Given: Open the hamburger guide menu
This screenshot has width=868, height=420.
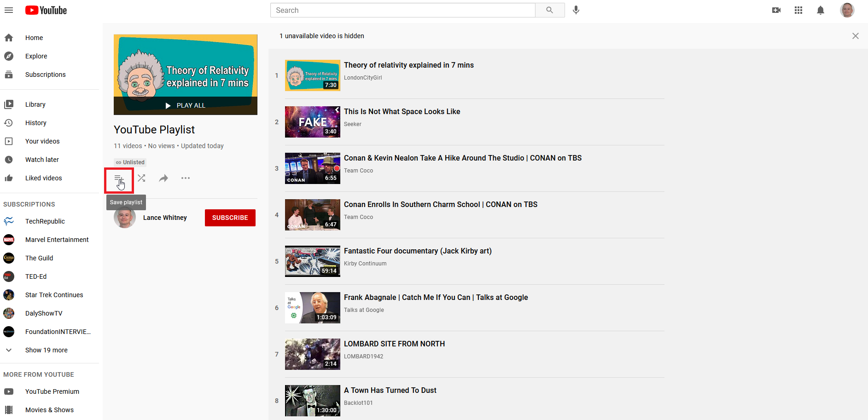Looking at the screenshot, I should 9,10.
